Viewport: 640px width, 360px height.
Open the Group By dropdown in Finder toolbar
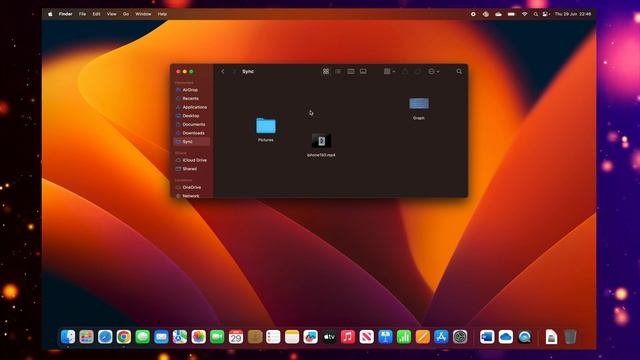[389, 71]
